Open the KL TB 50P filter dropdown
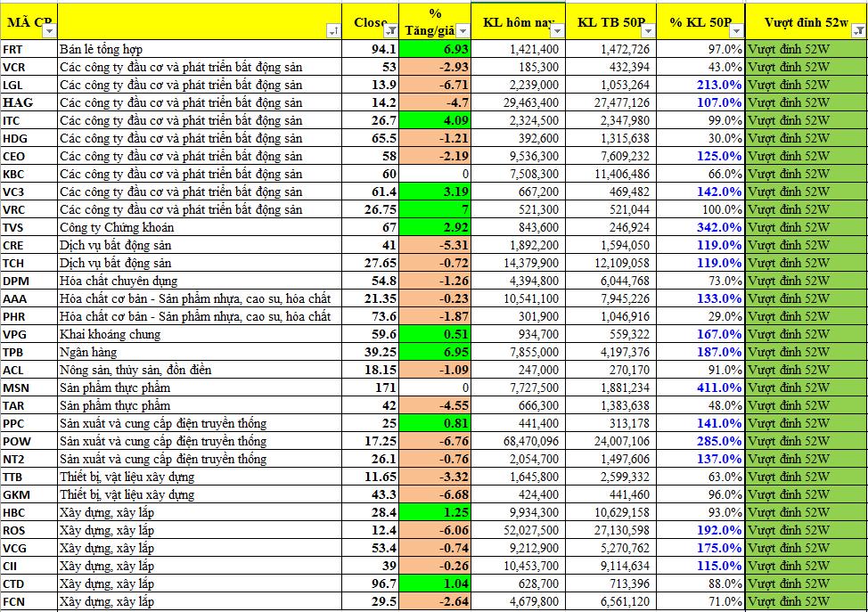The height and width of the screenshot is (612, 868). click(x=648, y=31)
